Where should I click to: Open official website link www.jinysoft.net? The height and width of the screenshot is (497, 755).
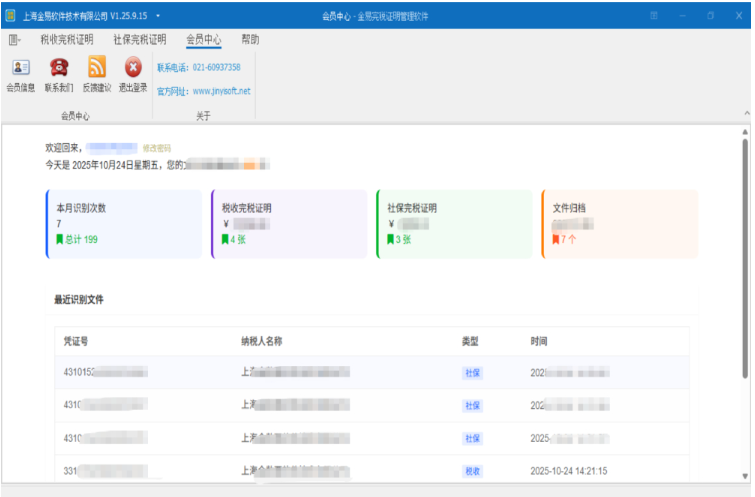221,91
